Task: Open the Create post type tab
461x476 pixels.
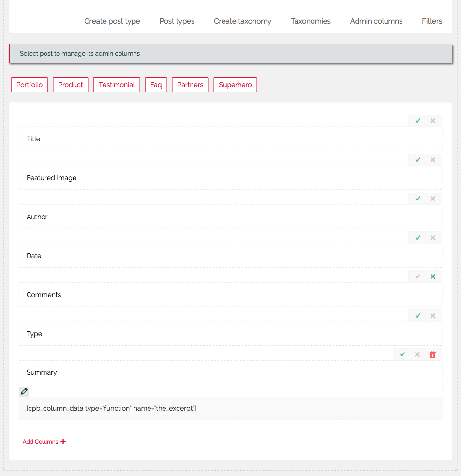Action: click(x=112, y=21)
